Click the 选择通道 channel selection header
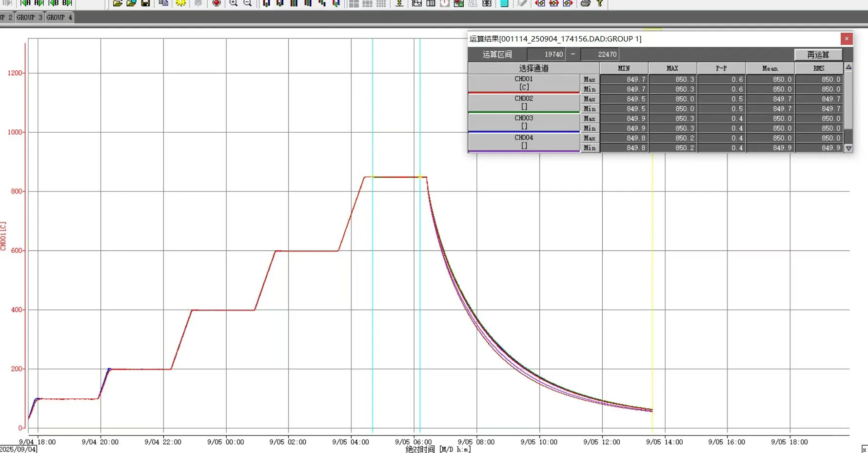Viewport: 868px width, 453px height. point(533,68)
